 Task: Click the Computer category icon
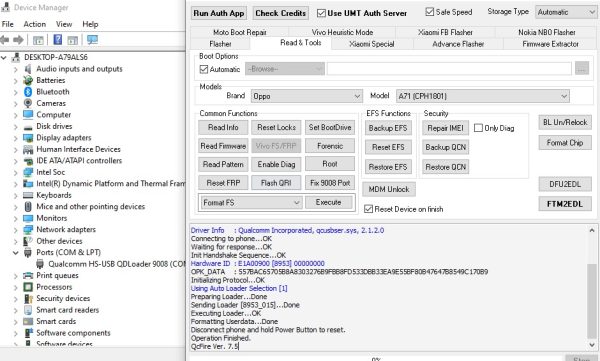tap(28, 115)
